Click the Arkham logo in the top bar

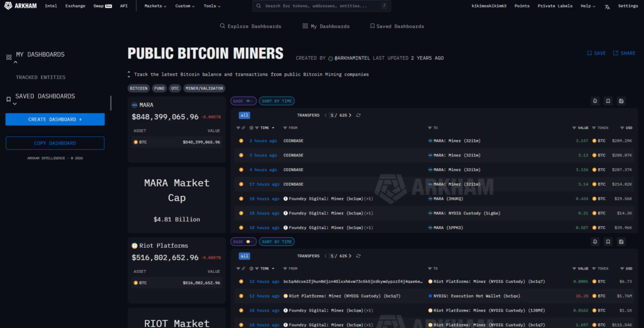click(x=20, y=6)
